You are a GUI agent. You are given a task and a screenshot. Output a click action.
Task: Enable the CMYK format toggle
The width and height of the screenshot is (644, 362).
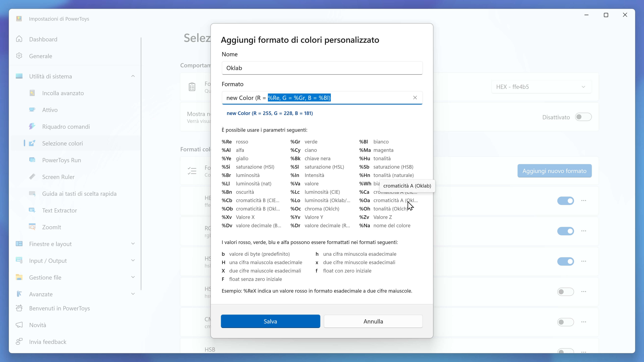click(x=566, y=322)
